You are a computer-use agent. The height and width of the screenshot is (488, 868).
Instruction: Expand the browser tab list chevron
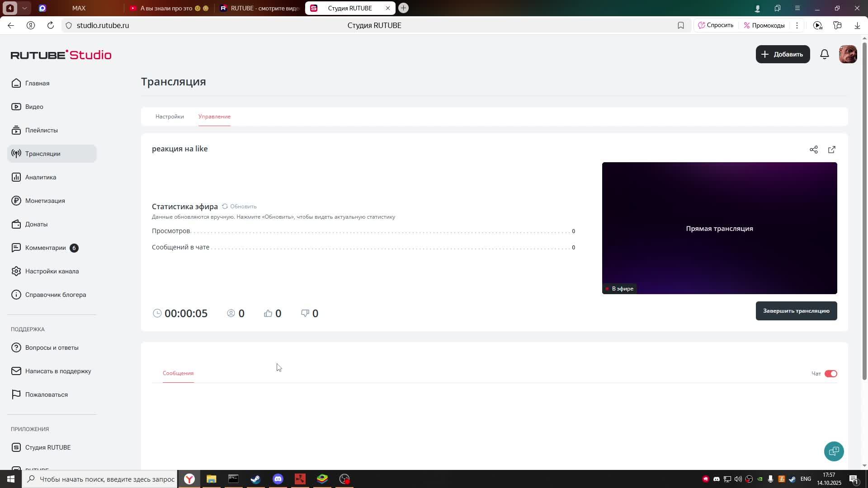(24, 8)
